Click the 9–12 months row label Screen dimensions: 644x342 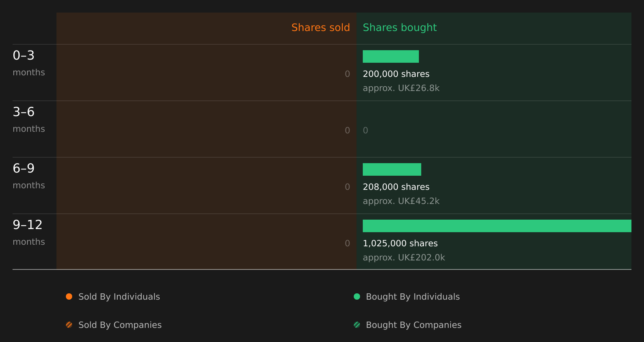(x=29, y=232)
